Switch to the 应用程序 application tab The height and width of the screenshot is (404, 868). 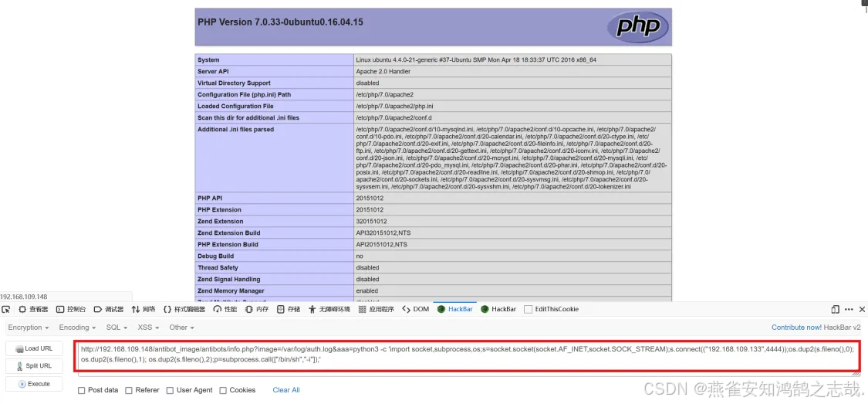tap(376, 309)
